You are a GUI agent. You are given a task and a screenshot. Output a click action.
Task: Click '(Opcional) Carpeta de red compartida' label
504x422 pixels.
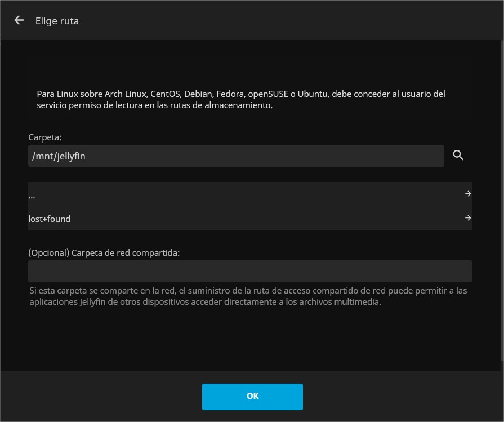tap(104, 253)
